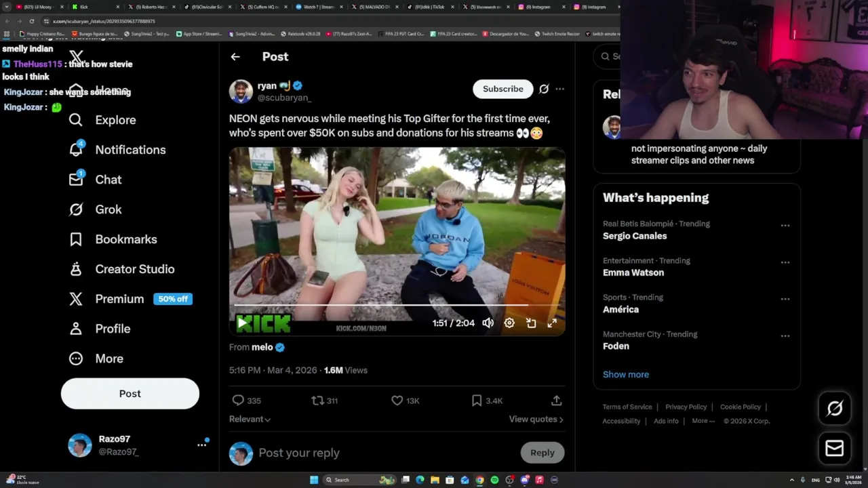This screenshot has width=868, height=488.
Task: Open Emma Watson trend
Action: [x=633, y=272]
